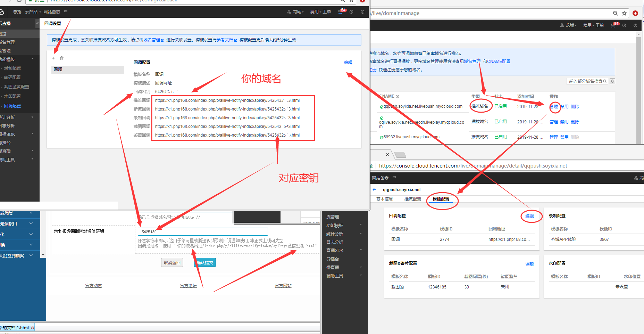Click the 取消返回 button
The width and height of the screenshot is (644, 334).
172,263
